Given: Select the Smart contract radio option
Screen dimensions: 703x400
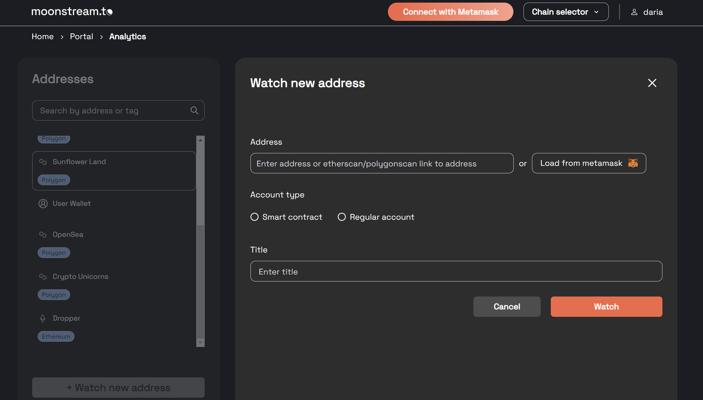Looking at the screenshot, I should 255,217.
